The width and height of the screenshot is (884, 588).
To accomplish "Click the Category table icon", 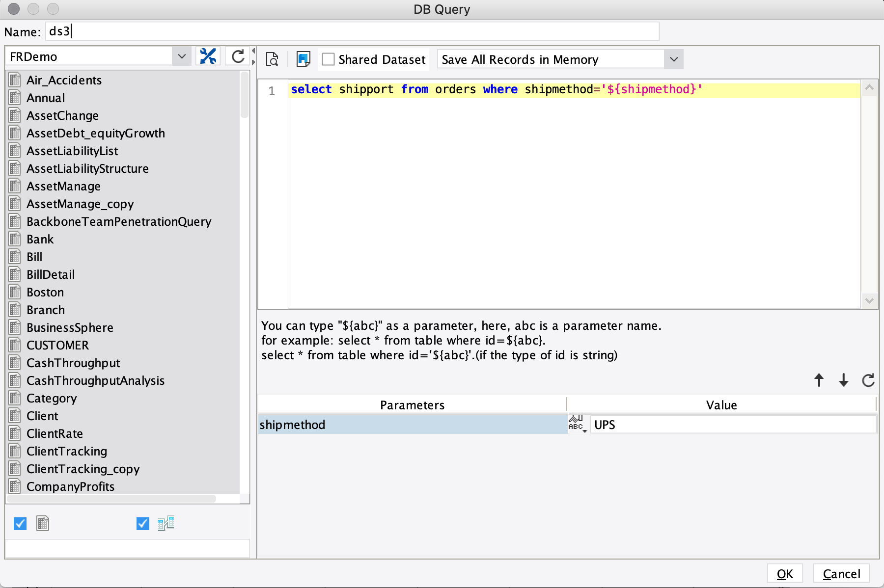I will [x=15, y=398].
